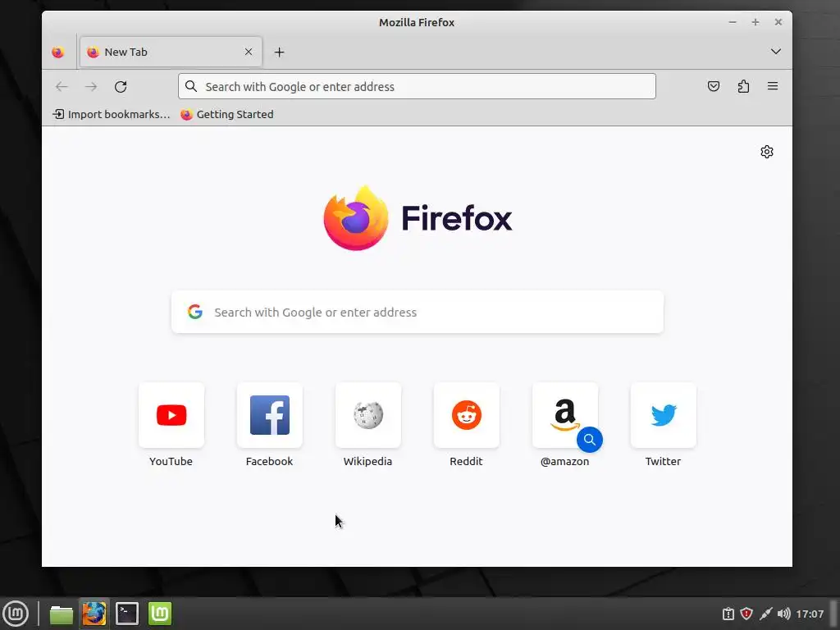Click the Twitter label text
The width and height of the screenshot is (840, 630).
click(663, 461)
